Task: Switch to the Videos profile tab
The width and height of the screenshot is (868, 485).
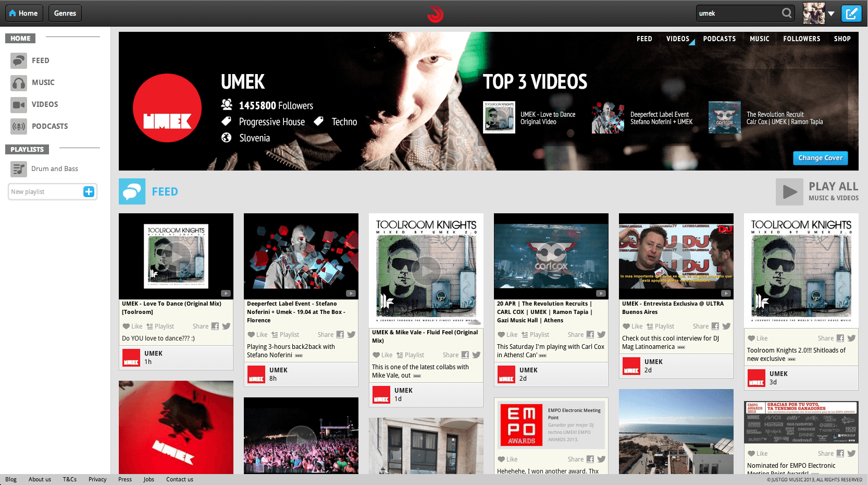Action: [x=678, y=39]
